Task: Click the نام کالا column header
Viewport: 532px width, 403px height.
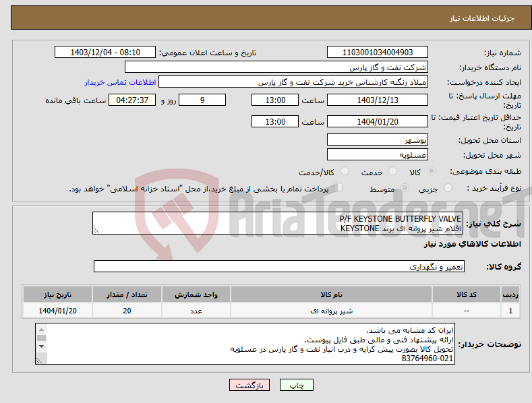Action: pos(331,294)
